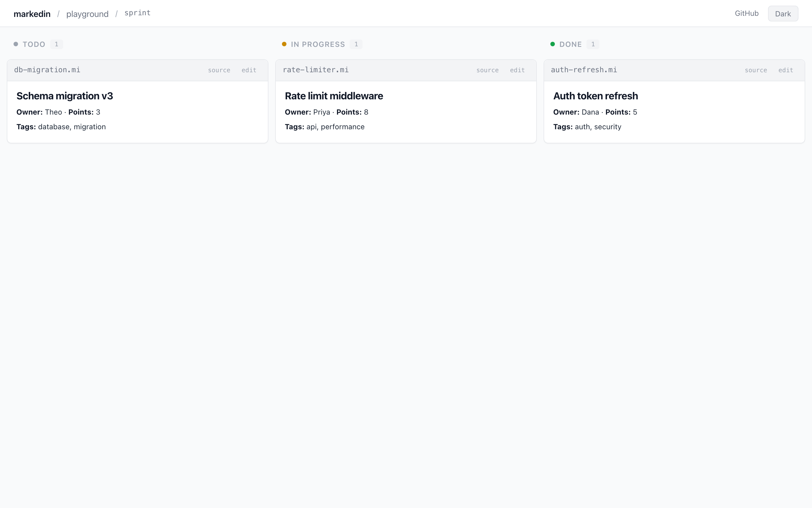Edit the rate-limiter.mi card
Viewport: 812px width, 508px height.
click(x=517, y=70)
